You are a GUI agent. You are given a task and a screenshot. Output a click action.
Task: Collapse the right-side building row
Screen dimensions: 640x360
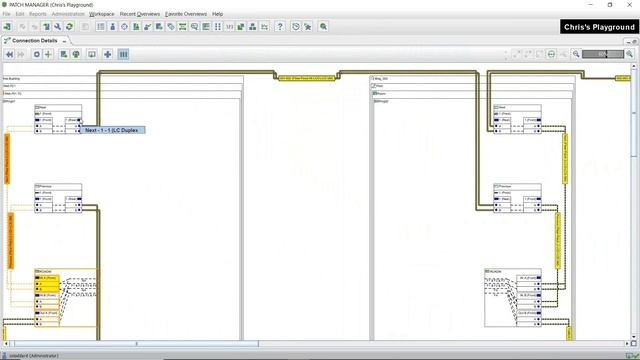point(373,78)
